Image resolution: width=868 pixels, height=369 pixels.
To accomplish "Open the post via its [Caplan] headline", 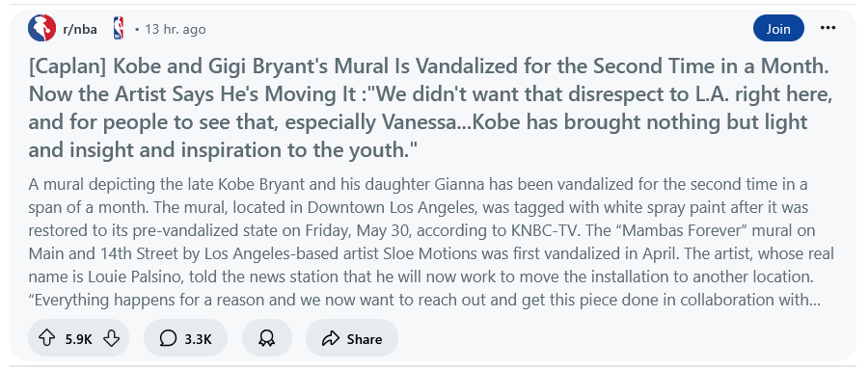I will [x=431, y=109].
